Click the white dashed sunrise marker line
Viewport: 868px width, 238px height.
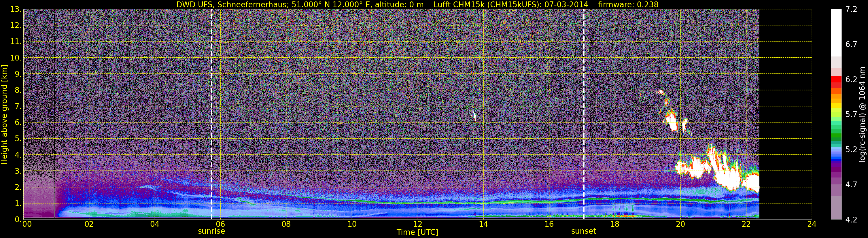tap(212, 114)
